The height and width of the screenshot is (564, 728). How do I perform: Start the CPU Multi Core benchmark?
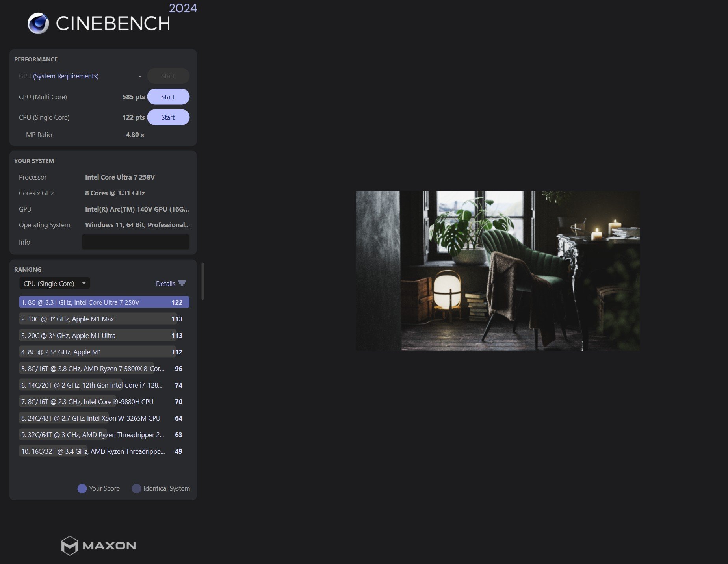click(168, 97)
